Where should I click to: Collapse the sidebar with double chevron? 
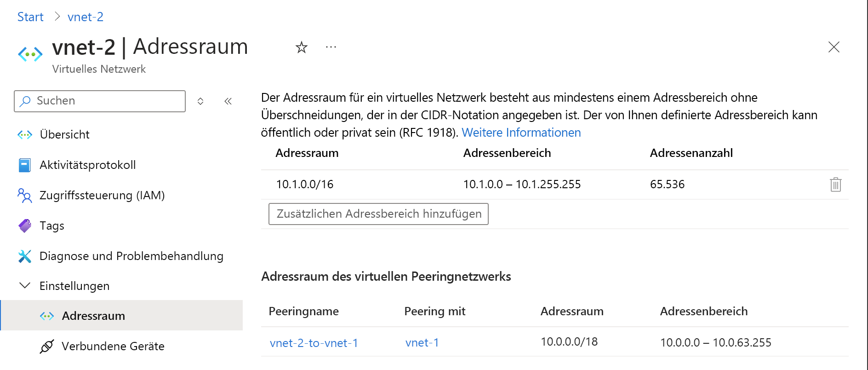(228, 101)
